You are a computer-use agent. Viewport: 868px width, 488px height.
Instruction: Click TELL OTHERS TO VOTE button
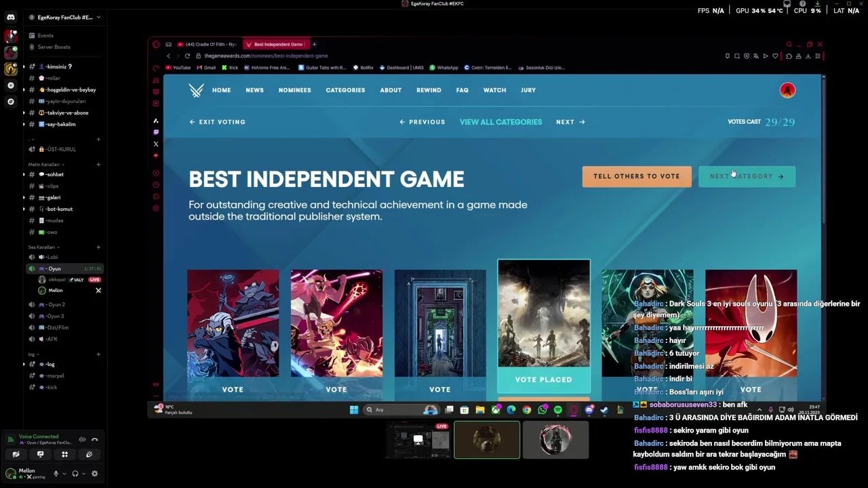click(637, 176)
